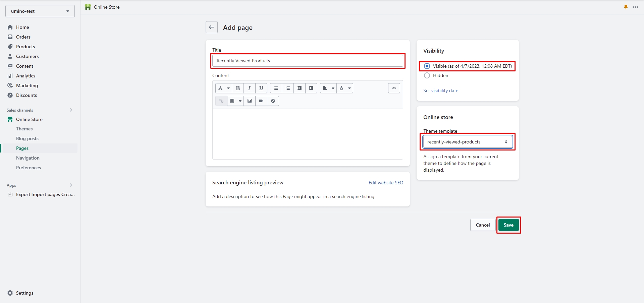Show HTML source code view
Screen dimensions: 644x303
pos(394,88)
